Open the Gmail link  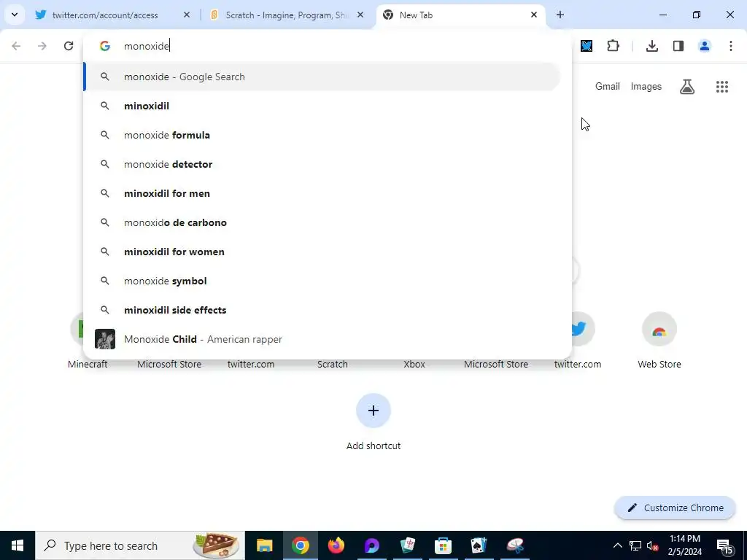pos(608,86)
